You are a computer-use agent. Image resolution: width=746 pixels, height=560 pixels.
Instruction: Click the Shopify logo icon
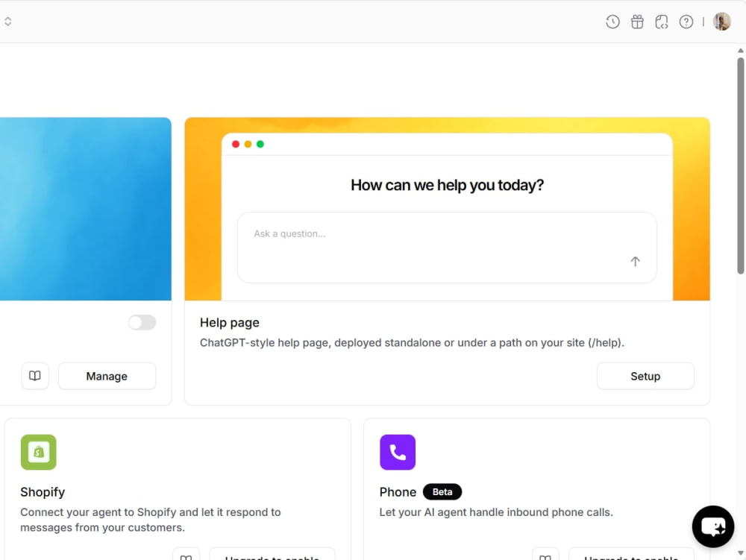[39, 452]
